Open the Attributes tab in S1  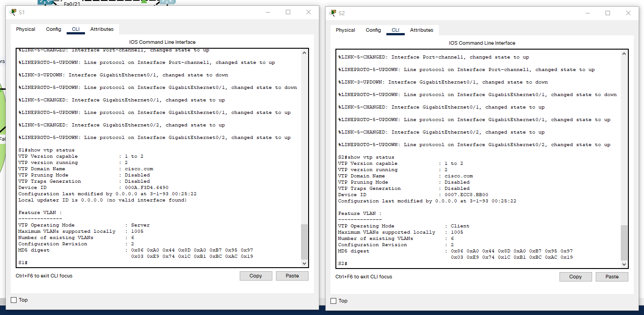coord(102,29)
